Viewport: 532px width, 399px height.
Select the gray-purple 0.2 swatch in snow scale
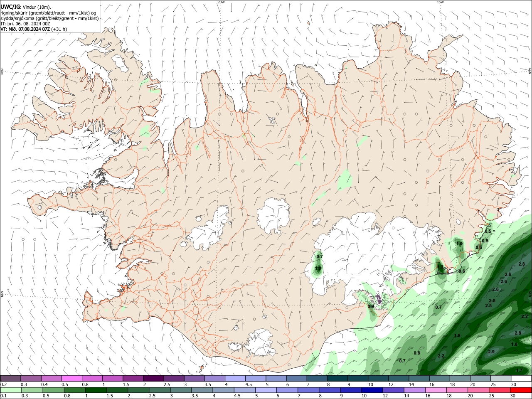tap(10, 378)
